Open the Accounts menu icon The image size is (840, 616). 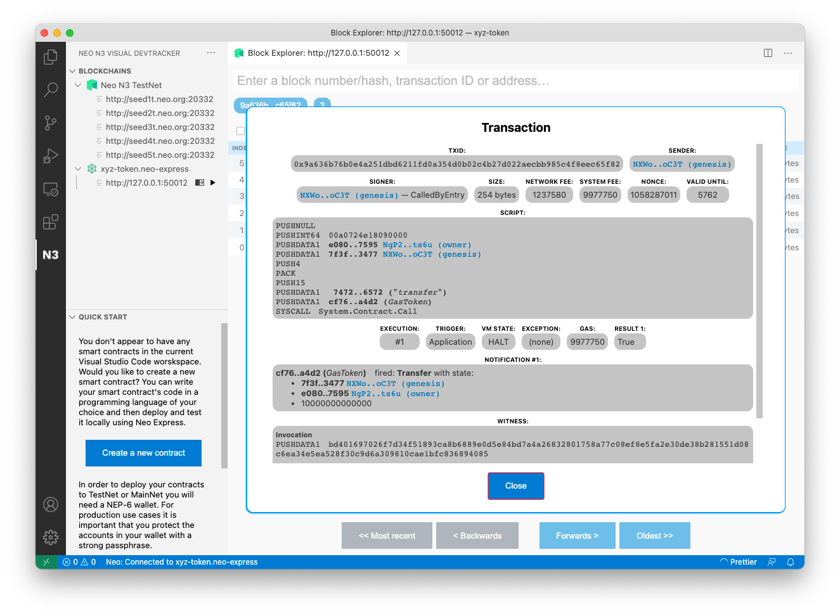click(51, 504)
